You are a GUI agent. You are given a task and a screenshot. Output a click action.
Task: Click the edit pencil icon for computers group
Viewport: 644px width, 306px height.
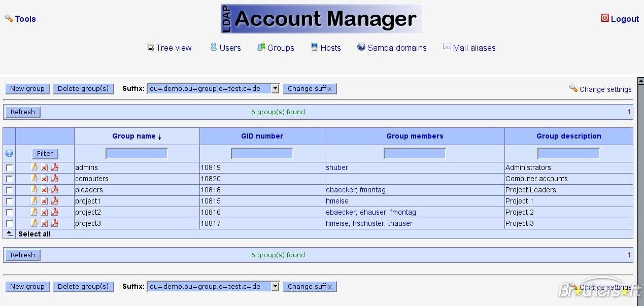coord(34,179)
